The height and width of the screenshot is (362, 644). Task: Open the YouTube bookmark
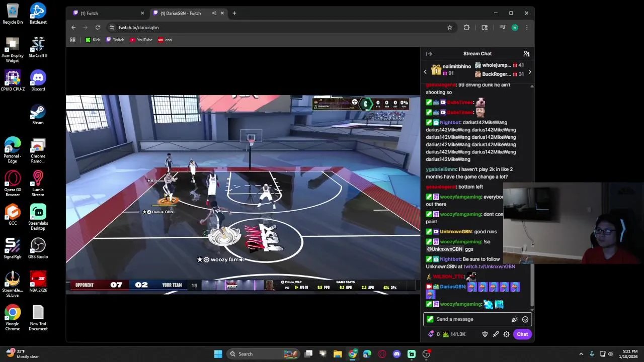coord(141,40)
